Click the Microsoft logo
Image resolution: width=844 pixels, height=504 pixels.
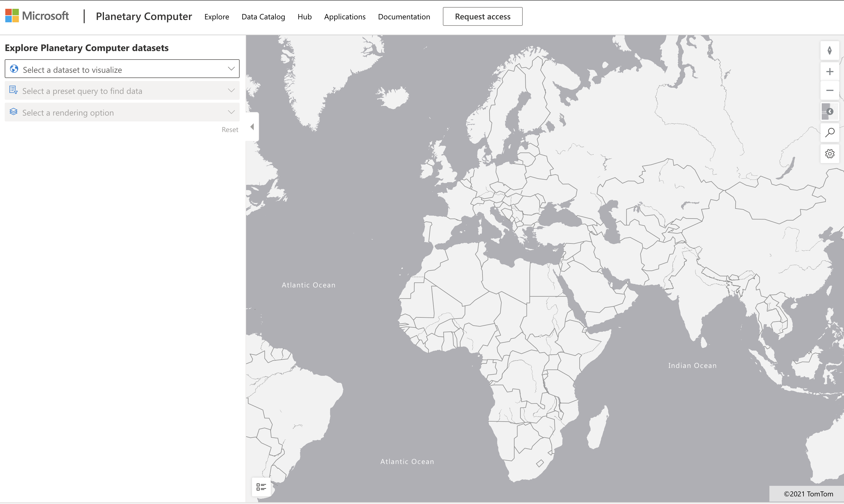pyautogui.click(x=37, y=16)
